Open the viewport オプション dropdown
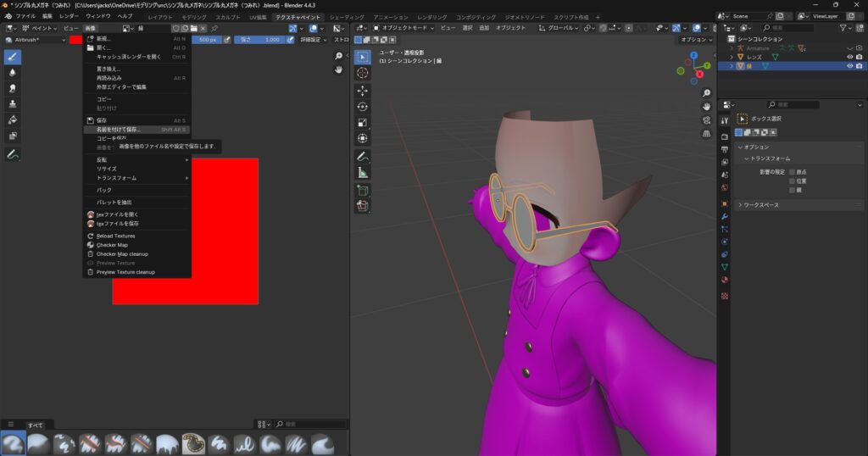Image resolution: width=868 pixels, height=456 pixels. click(x=697, y=40)
